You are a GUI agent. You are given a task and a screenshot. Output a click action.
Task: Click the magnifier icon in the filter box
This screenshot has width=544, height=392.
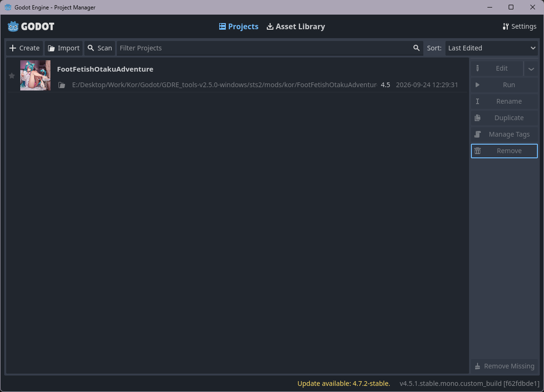pos(416,48)
